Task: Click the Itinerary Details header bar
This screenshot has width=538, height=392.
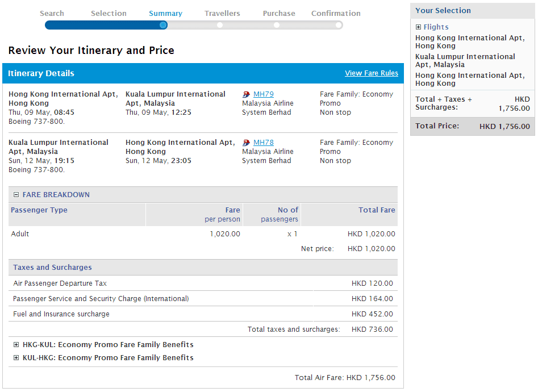Action: pyautogui.click(x=170, y=73)
